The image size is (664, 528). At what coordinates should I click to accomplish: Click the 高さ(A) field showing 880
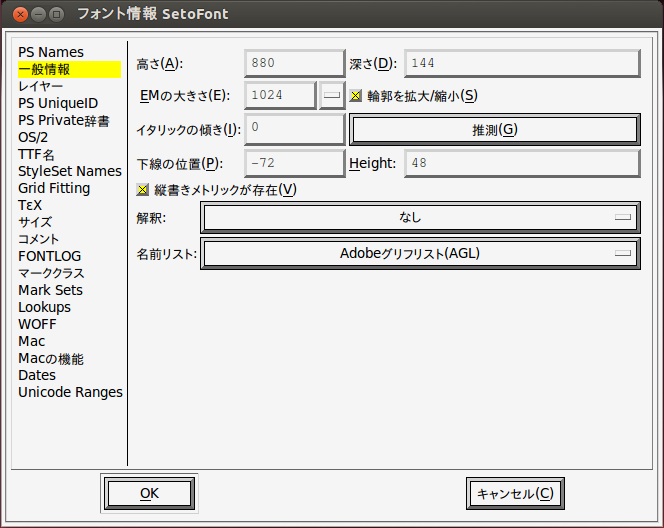295,64
